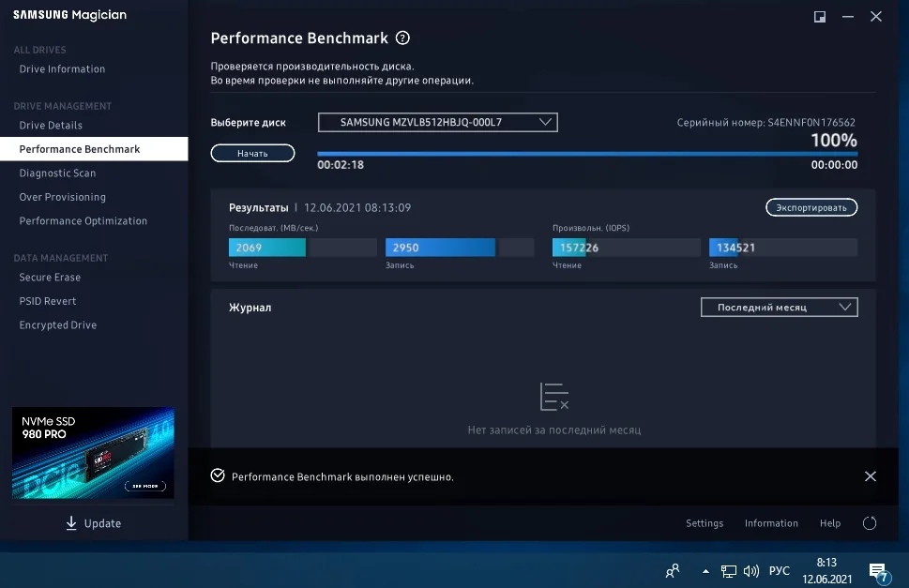909x588 pixels.
Task: Open the volume speaker tray icon
Action: pyautogui.click(x=751, y=571)
